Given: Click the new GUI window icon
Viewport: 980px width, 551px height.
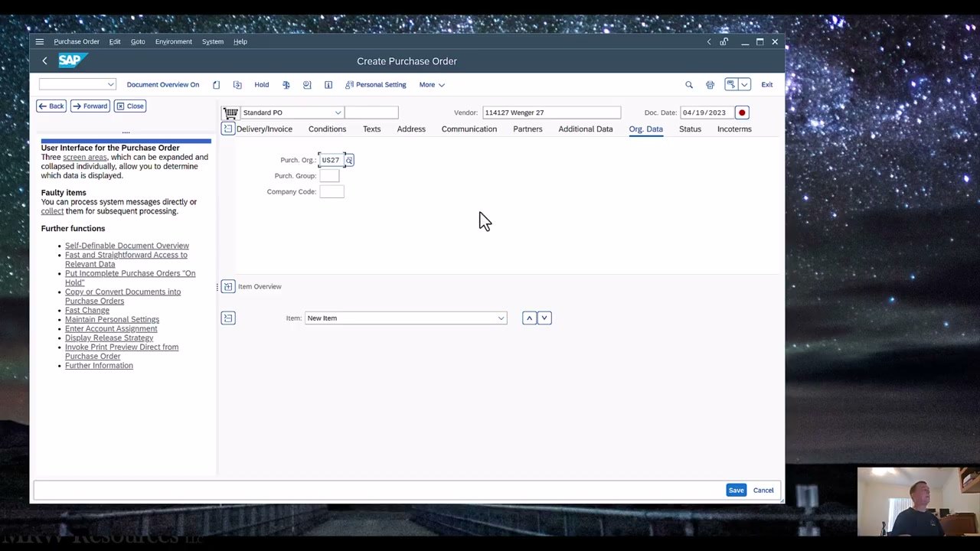Looking at the screenshot, I should (x=731, y=84).
